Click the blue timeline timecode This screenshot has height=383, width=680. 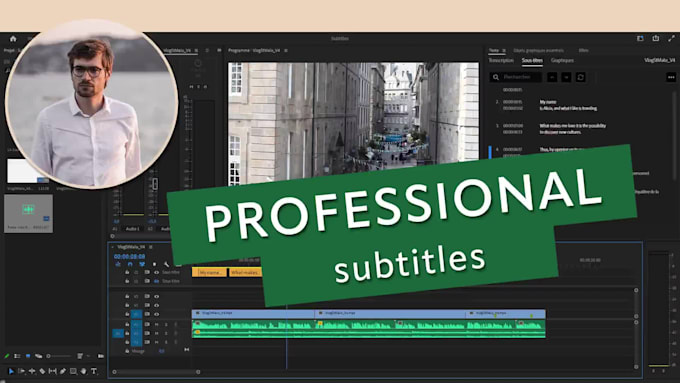point(129,256)
